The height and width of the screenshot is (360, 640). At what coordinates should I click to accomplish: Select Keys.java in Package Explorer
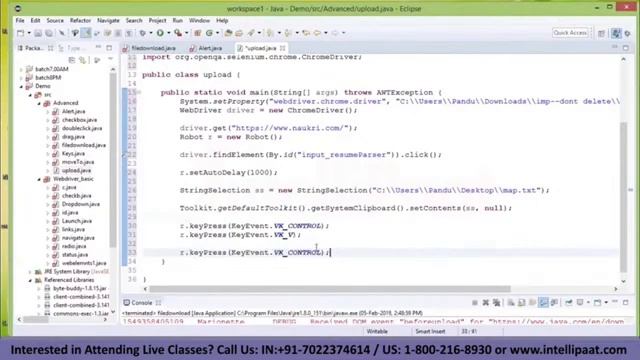pos(73,153)
